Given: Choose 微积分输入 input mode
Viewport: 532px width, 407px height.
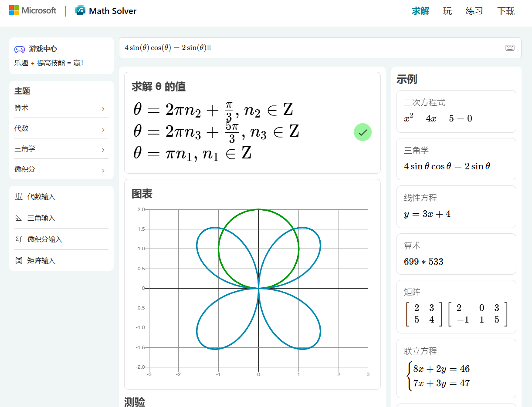Looking at the screenshot, I should pos(61,239).
